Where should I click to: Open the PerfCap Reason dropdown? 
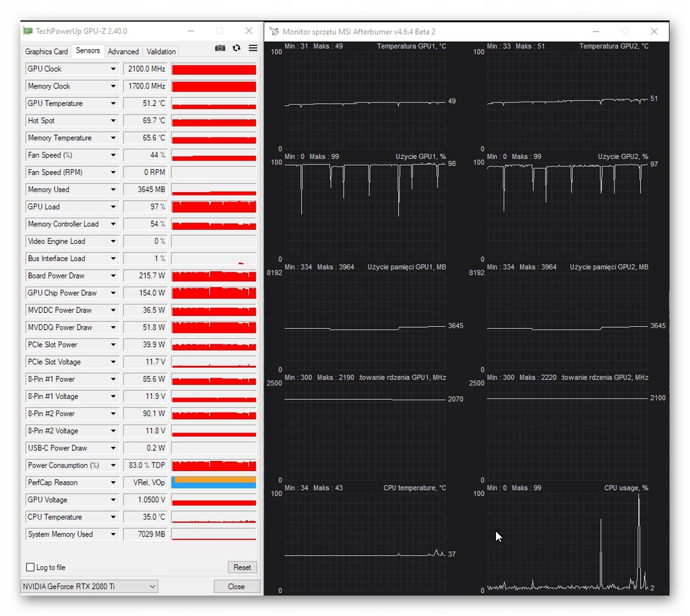pyautogui.click(x=113, y=483)
